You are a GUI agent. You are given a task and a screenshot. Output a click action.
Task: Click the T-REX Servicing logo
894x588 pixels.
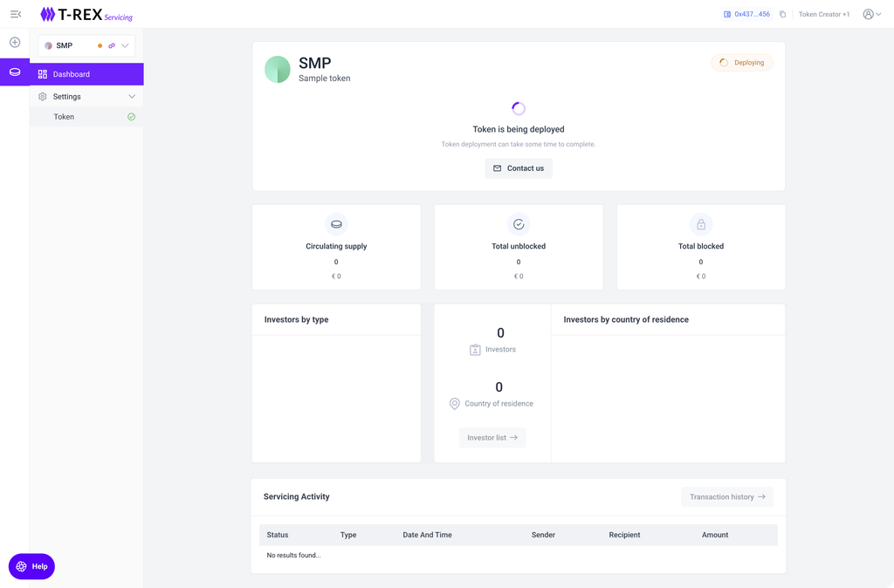click(x=86, y=14)
